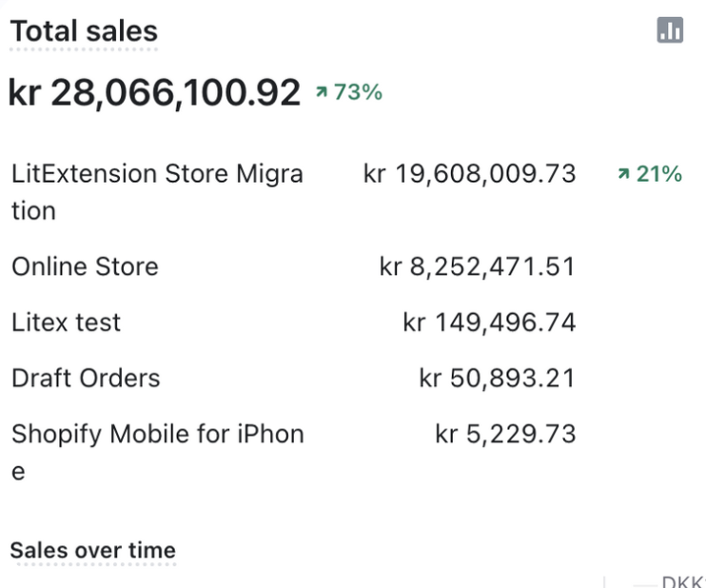Click the Total sales heading
Viewport: 706px width, 588px height.
[x=84, y=31]
